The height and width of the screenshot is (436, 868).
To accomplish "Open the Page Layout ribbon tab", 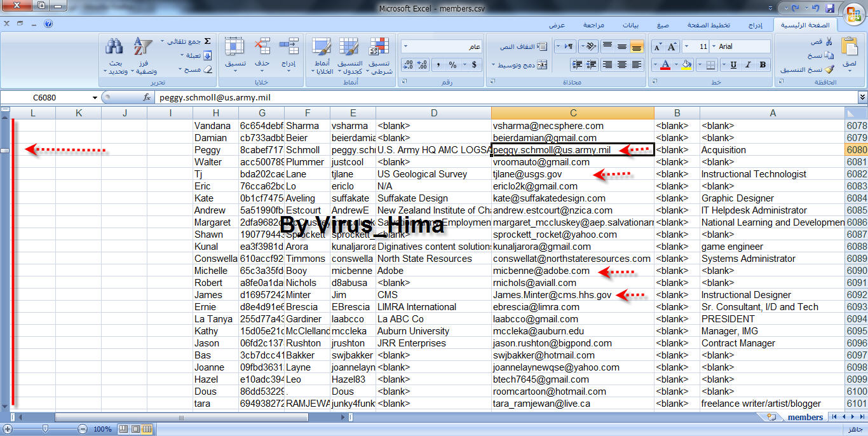I will pos(708,25).
